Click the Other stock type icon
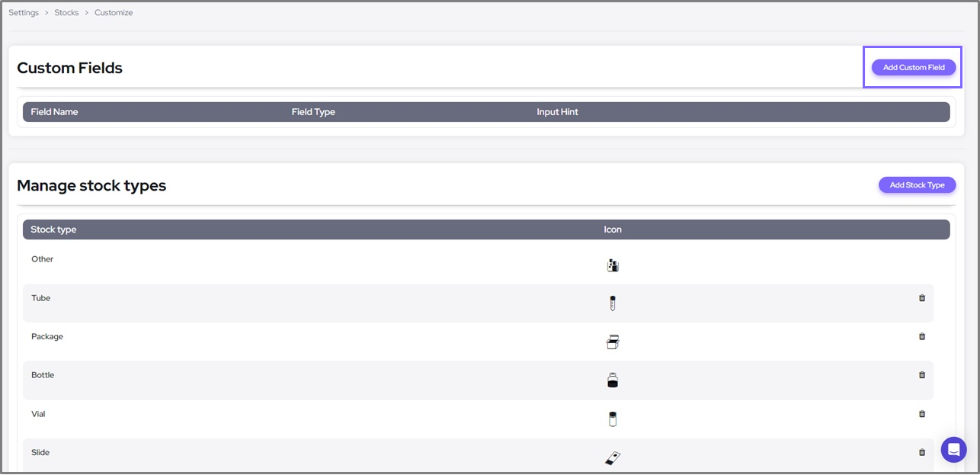The height and width of the screenshot is (475, 980). coord(613,265)
